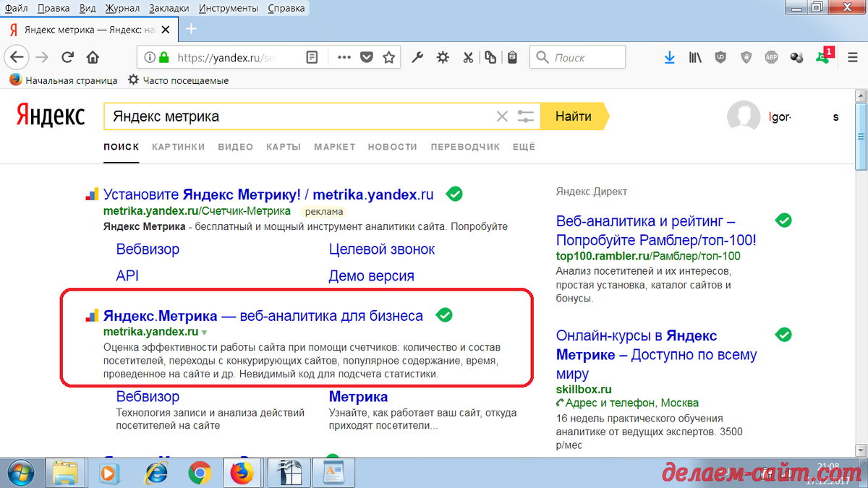Open top100.rambler.ru green link
The width and height of the screenshot is (868, 488).
click(648, 256)
